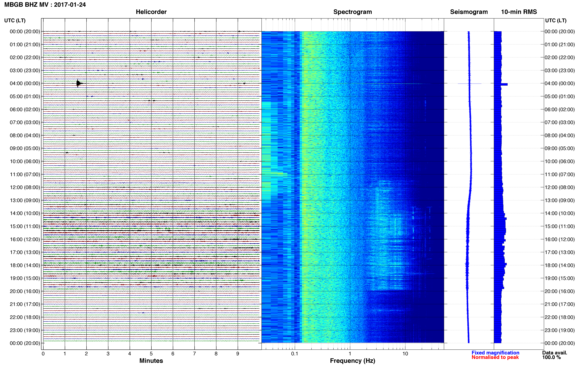Click 18:00 (14:00) label beside 10-min RMS
The image size is (588, 368).
[560, 265]
